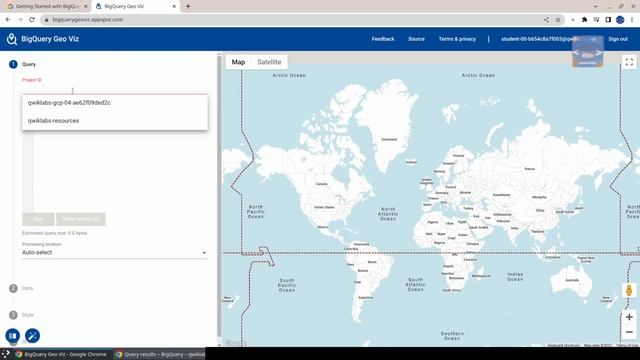Open Chrome three-dot menu
This screenshot has width=640, height=360.
[632, 20]
